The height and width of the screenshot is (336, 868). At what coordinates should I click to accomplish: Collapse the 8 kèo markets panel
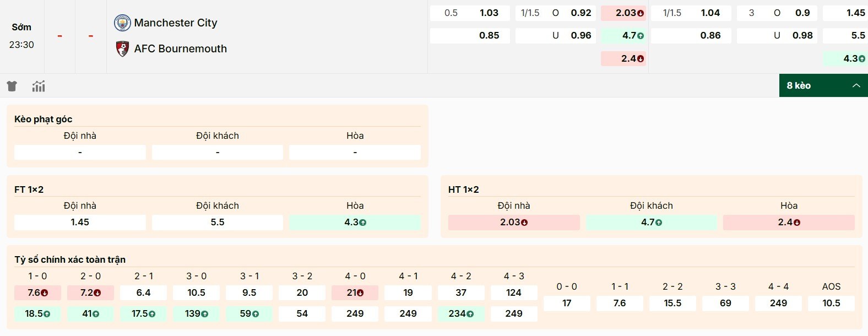point(799,86)
